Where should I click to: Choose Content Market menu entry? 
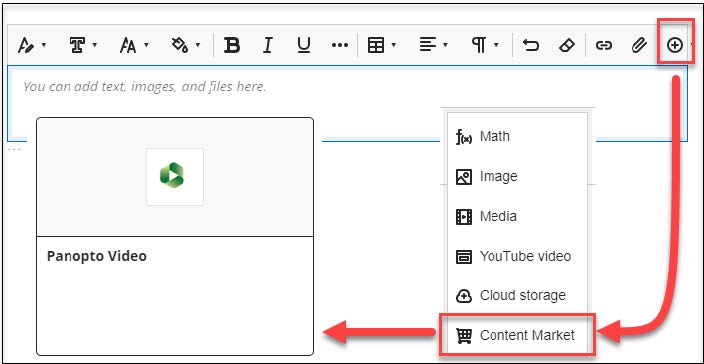[517, 335]
